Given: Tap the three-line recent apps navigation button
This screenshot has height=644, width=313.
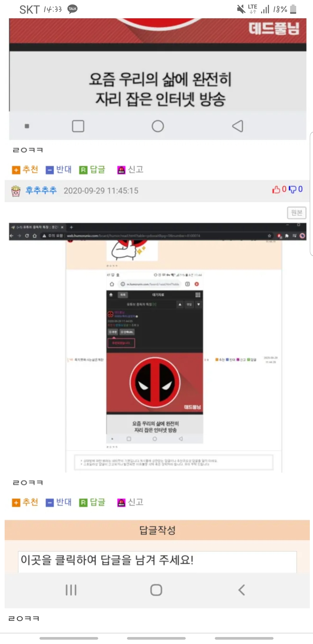Looking at the screenshot, I should pos(71,590).
